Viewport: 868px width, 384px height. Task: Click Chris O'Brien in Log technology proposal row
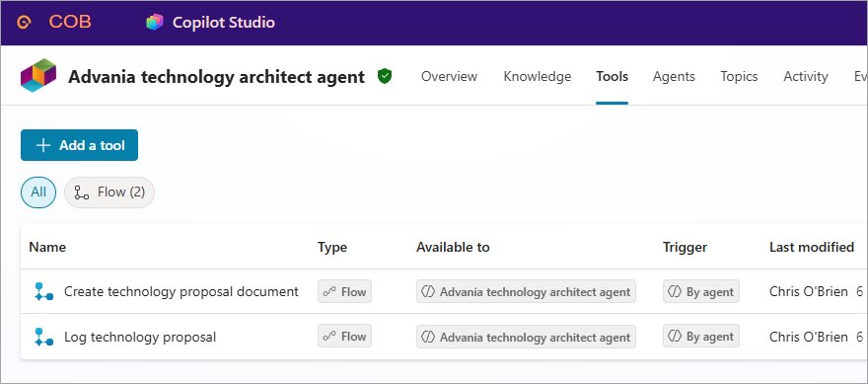[x=808, y=337]
